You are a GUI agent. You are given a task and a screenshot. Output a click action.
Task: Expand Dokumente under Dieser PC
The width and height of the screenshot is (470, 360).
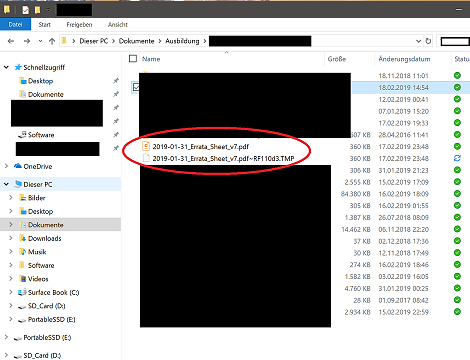point(11,225)
